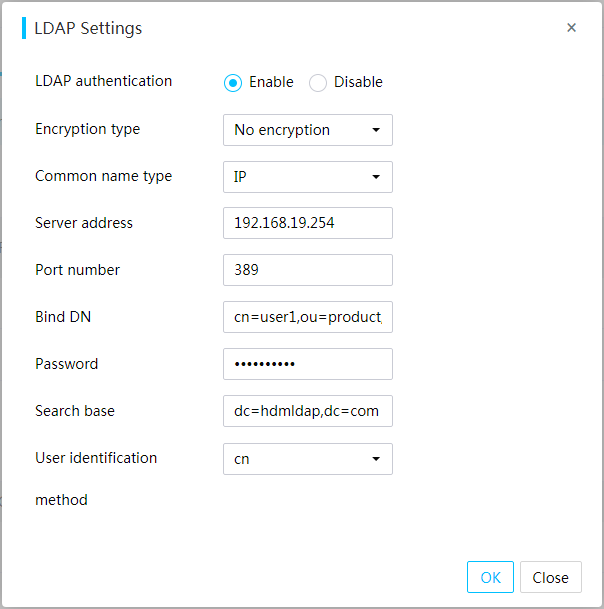
Task: Select the Password field
Action: tap(308, 364)
